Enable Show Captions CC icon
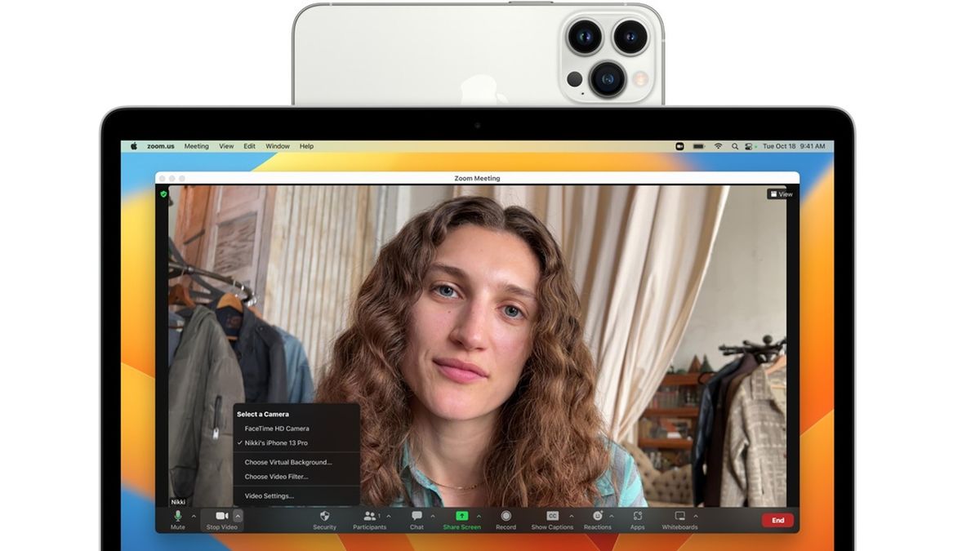Viewport: 980px width, 551px height. point(552,520)
